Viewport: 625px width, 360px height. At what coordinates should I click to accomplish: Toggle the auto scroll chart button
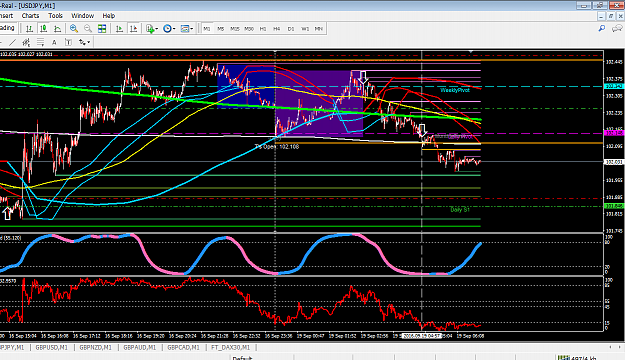[119, 29]
